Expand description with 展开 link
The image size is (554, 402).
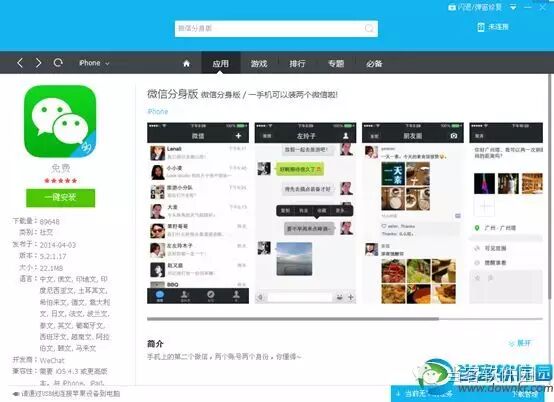(520, 343)
